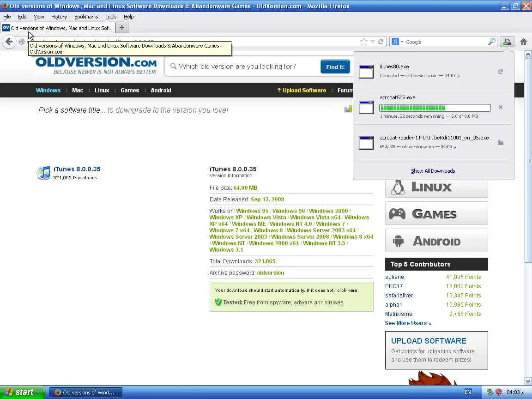The height and width of the screenshot is (399, 532).
Task: Open the Help menu
Action: [x=128, y=17]
